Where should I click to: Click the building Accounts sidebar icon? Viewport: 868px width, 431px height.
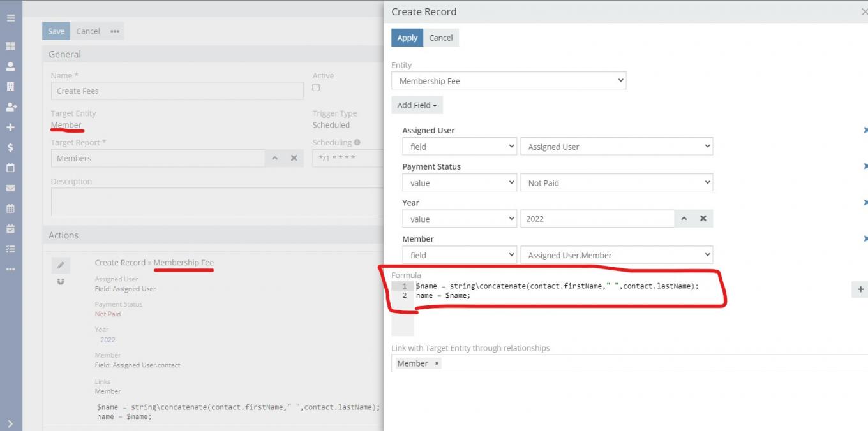pyautogui.click(x=10, y=87)
